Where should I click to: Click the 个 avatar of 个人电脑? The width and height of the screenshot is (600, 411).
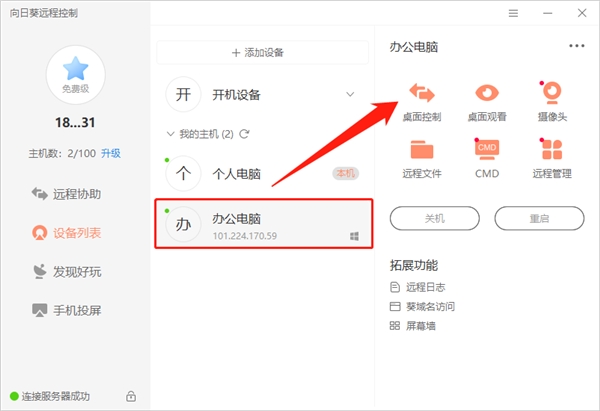[183, 173]
